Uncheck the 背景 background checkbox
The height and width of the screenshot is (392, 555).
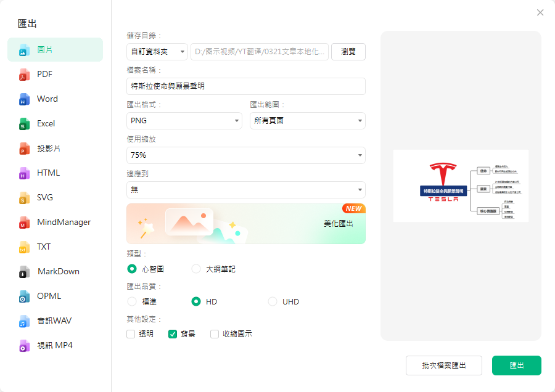coord(171,333)
